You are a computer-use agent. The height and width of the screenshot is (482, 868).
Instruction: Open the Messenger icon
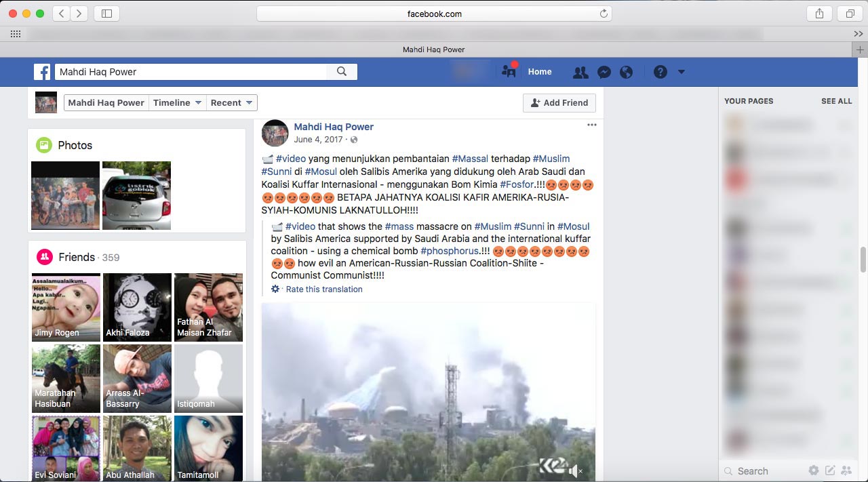click(x=604, y=72)
